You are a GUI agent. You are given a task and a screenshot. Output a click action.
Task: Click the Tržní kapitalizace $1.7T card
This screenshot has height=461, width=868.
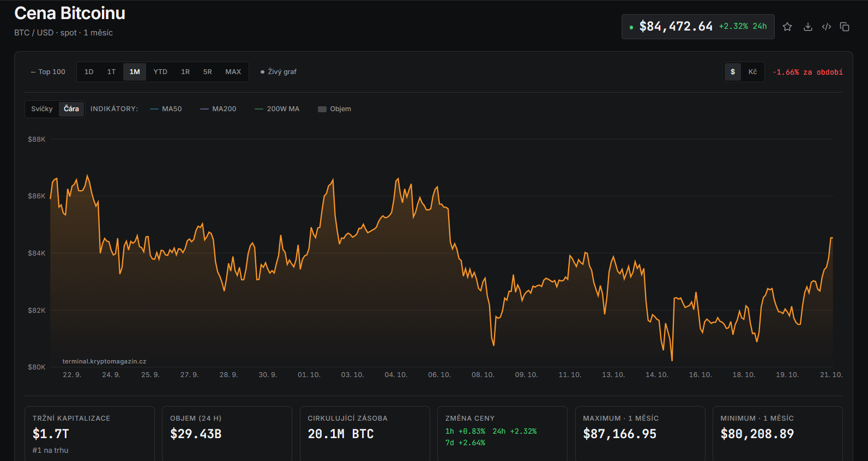(89, 434)
